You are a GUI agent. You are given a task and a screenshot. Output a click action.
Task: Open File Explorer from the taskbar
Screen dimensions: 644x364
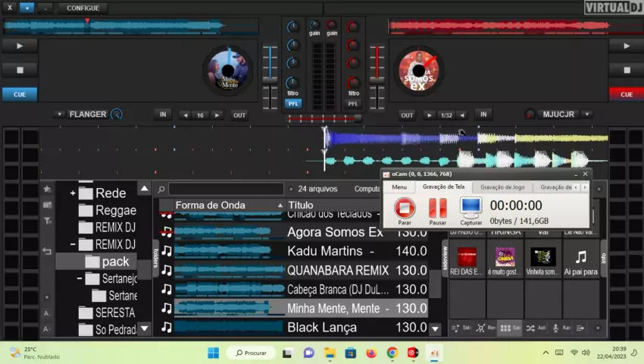coord(330,353)
